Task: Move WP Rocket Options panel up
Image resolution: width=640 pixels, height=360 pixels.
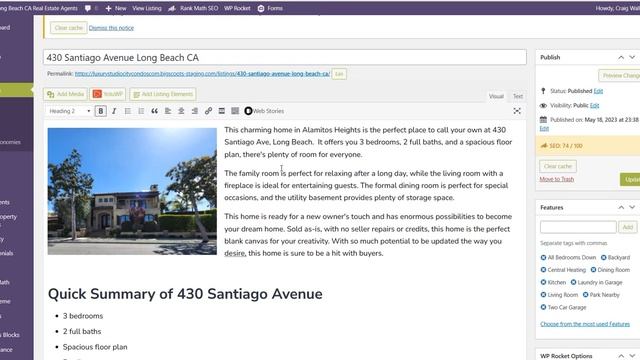Action: click(x=621, y=356)
